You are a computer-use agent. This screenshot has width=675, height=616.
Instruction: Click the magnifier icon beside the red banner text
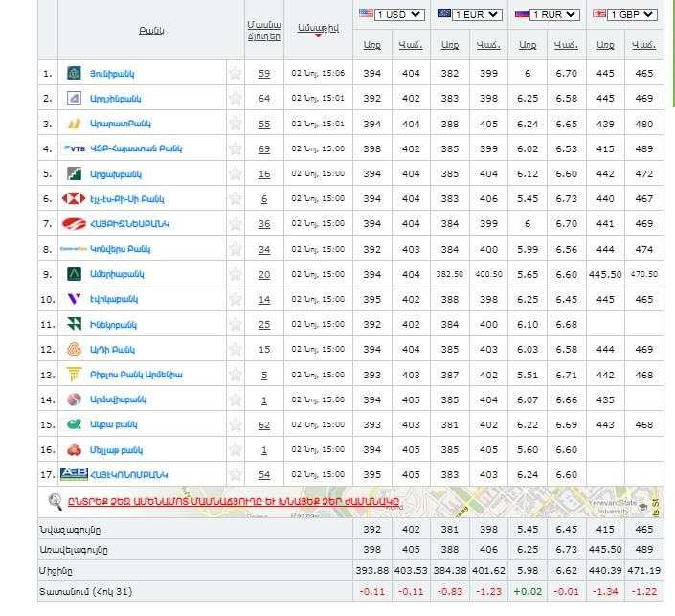point(56,499)
